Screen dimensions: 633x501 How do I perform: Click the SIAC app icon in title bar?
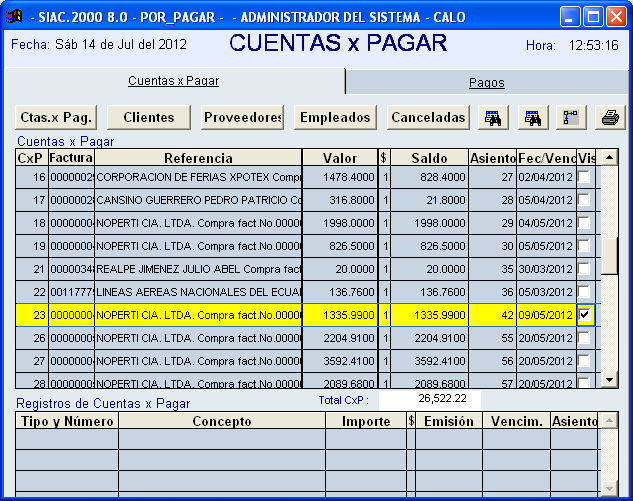(15, 17)
